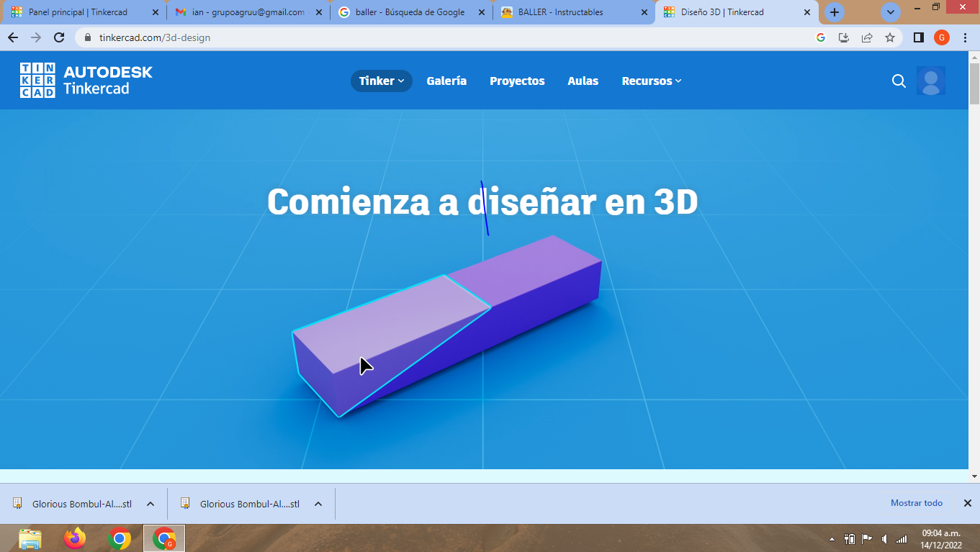The image size is (980, 552).
Task: Switch to BALLER - Instructables tab
Action: click(x=574, y=12)
